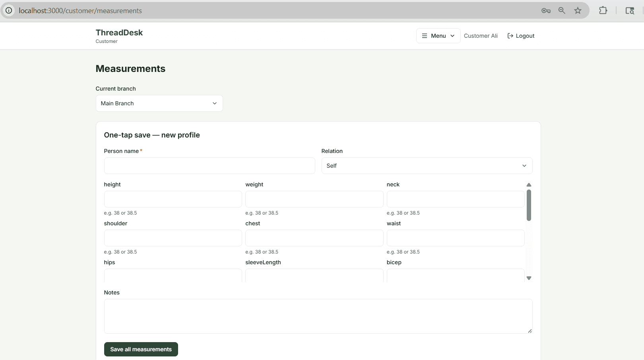This screenshot has height=360, width=644.
Task: Open the Current branch dropdown
Action: tap(159, 103)
